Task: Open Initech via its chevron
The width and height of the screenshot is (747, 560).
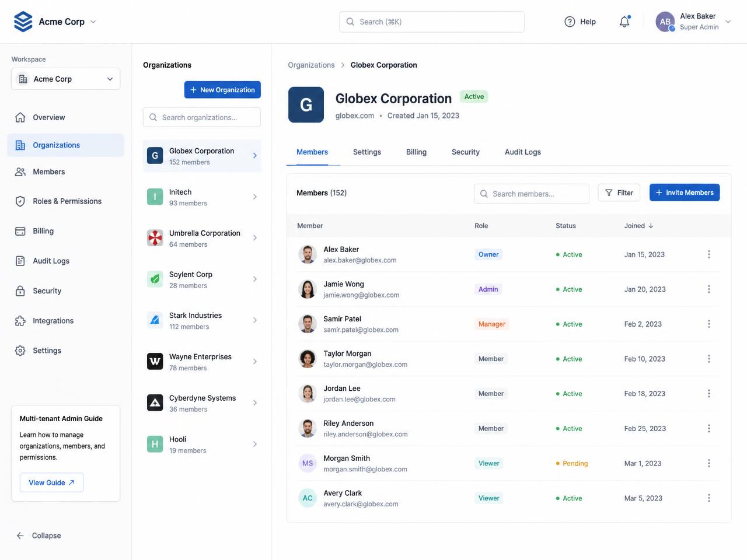Action: click(x=255, y=197)
